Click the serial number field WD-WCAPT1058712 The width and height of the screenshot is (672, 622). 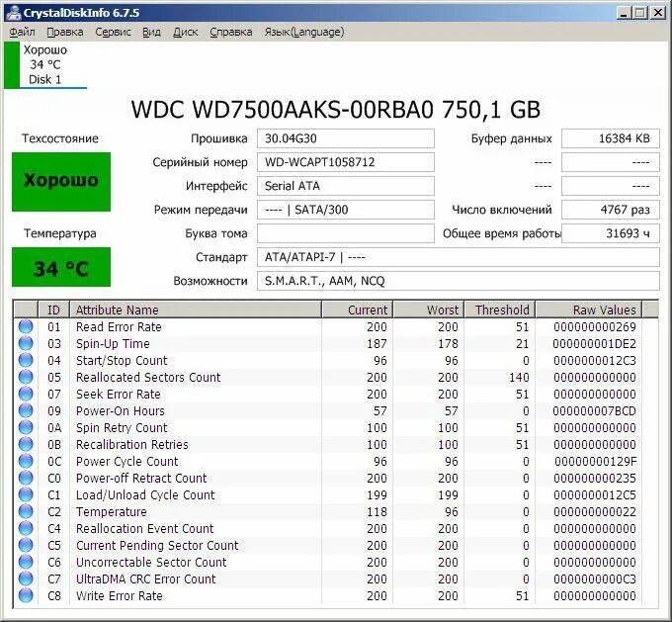point(346,162)
